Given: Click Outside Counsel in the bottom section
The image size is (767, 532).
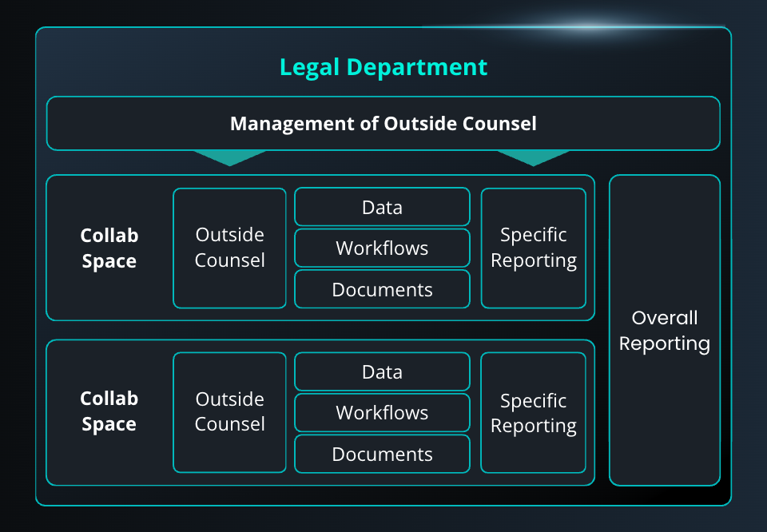Looking at the screenshot, I should (229, 411).
